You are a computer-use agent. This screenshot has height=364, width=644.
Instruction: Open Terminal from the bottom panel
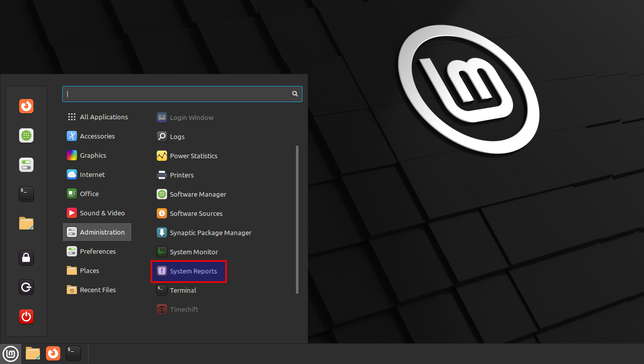click(x=73, y=353)
